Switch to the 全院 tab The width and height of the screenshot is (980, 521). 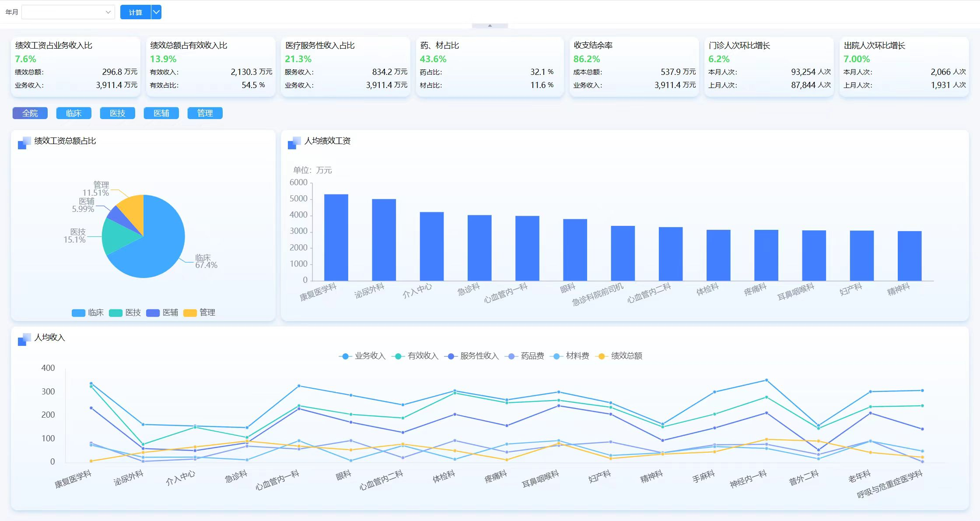[x=30, y=113]
